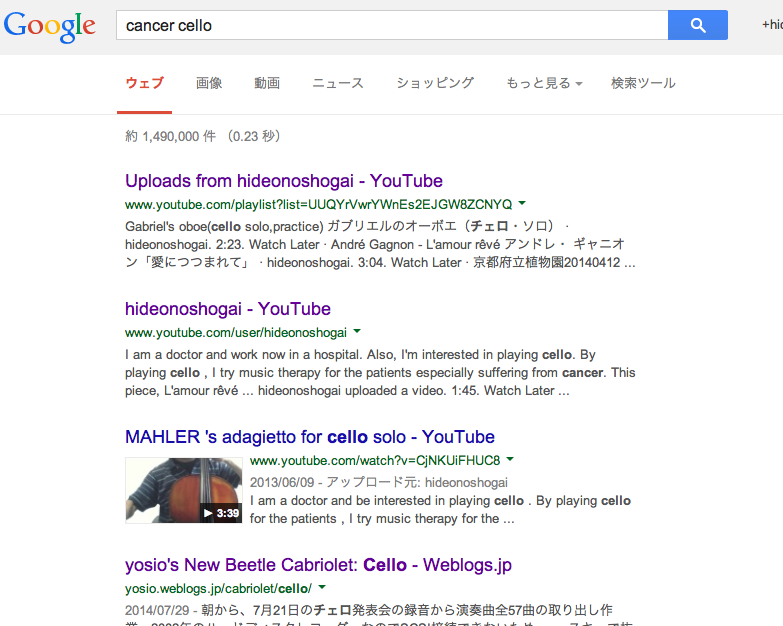
Task: Open 検索ツール options
Action: click(x=643, y=83)
